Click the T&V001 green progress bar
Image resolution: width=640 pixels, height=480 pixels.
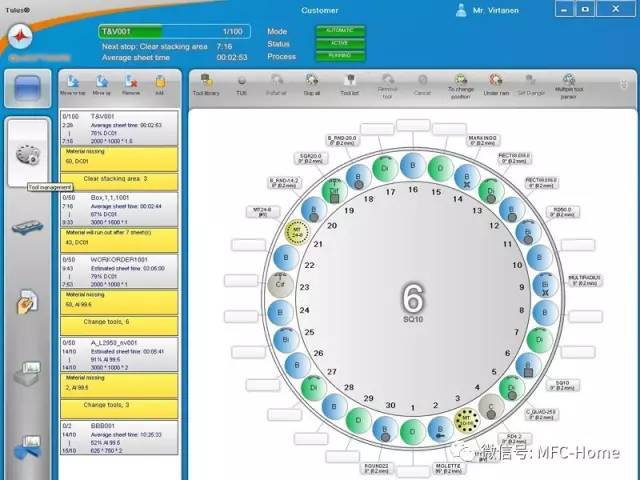[173, 31]
